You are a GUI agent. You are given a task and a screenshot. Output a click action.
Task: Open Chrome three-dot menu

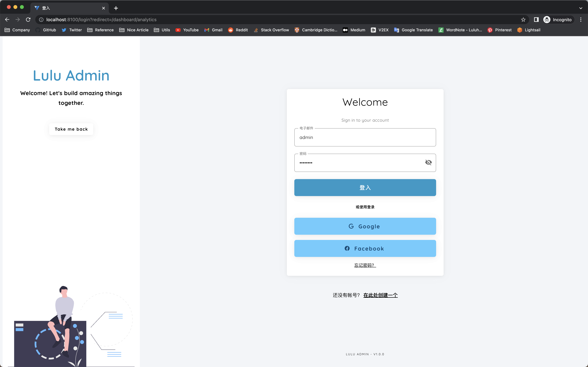(581, 20)
